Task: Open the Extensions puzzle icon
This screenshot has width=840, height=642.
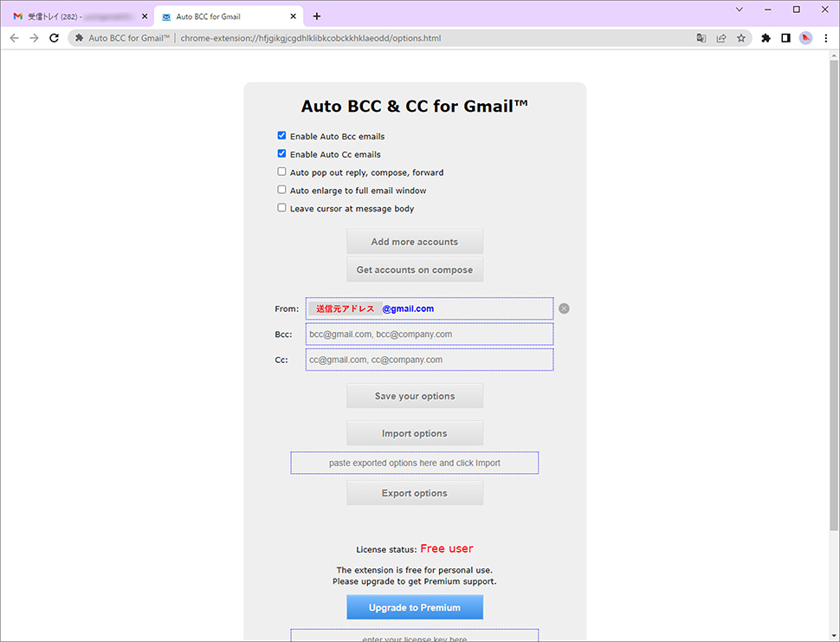Action: (x=766, y=38)
